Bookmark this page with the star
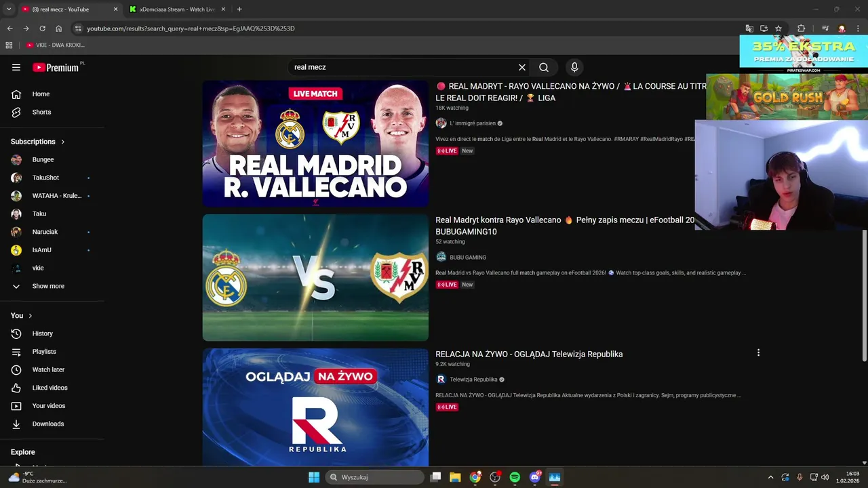This screenshot has width=868, height=488. (778, 28)
